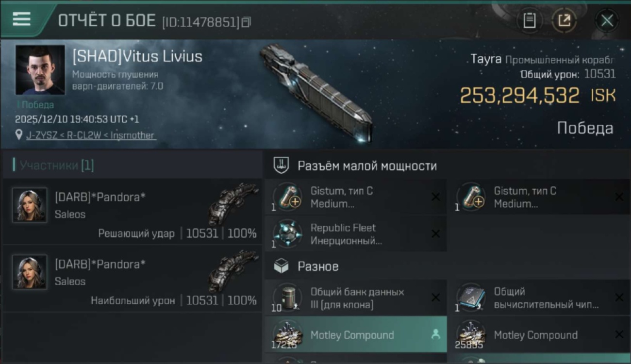This screenshot has height=364, width=631.
Task: Click the share/export report icon
Action: click(564, 20)
